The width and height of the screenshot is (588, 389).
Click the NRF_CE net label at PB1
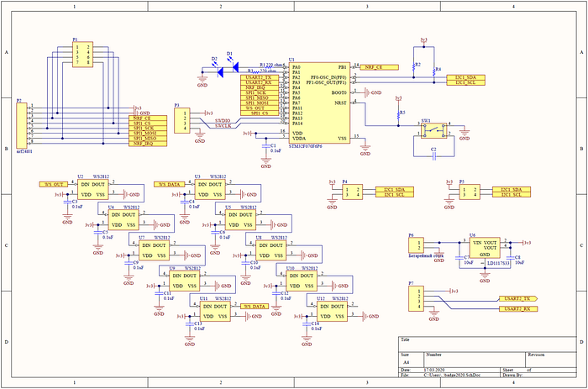coord(379,67)
